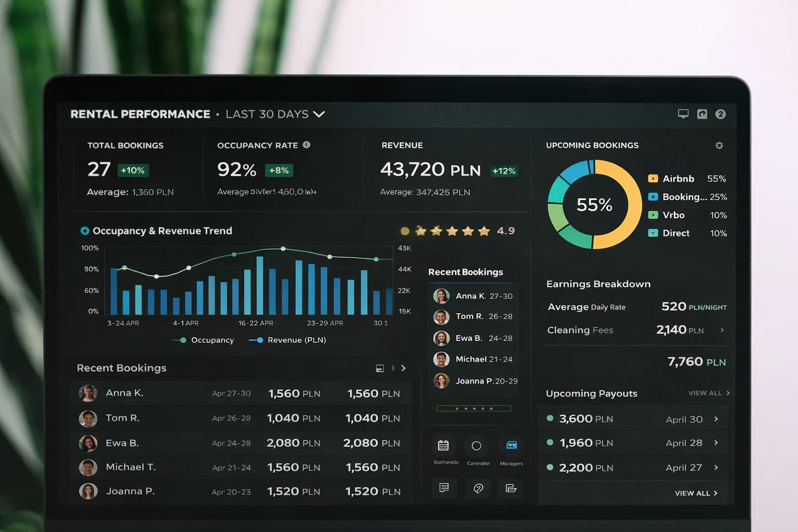Click Ewa B. avatar in bookings table
Image resolution: width=798 pixels, height=532 pixels.
[x=88, y=443]
